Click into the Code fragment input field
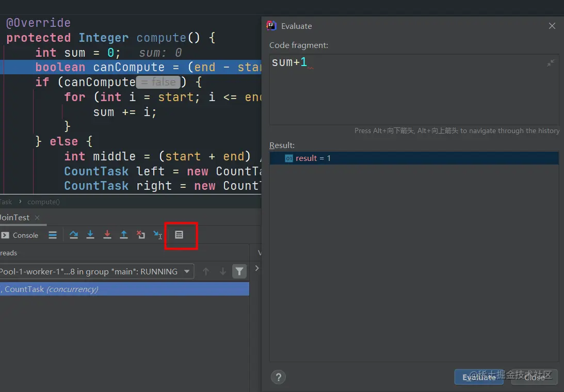Screen dimensions: 564x392 (414, 90)
